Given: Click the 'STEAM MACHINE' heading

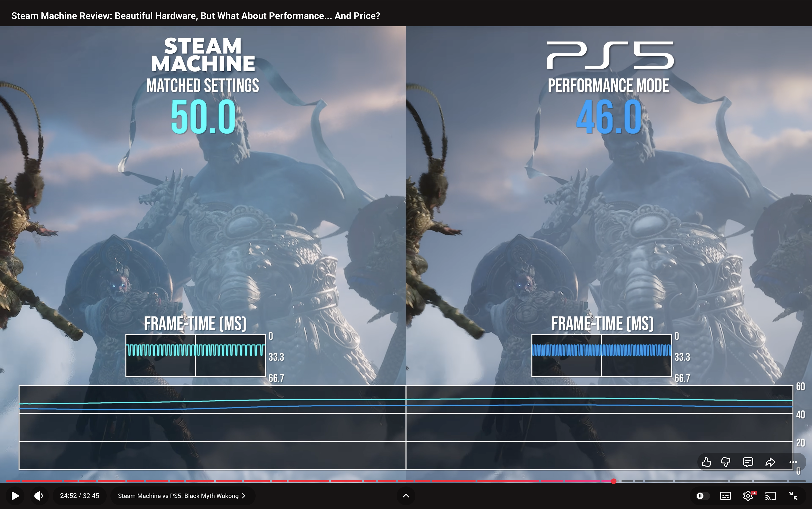Looking at the screenshot, I should click(203, 55).
